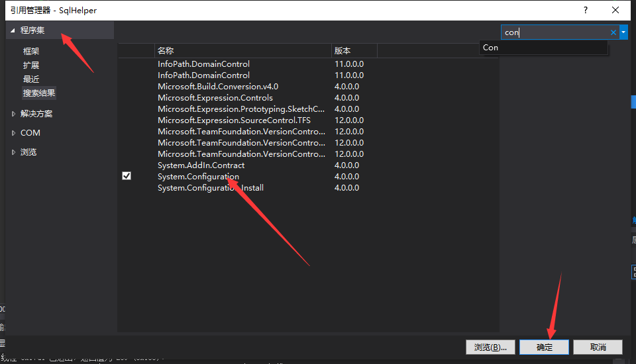Select System.AddIn.Contract row

coord(308,165)
